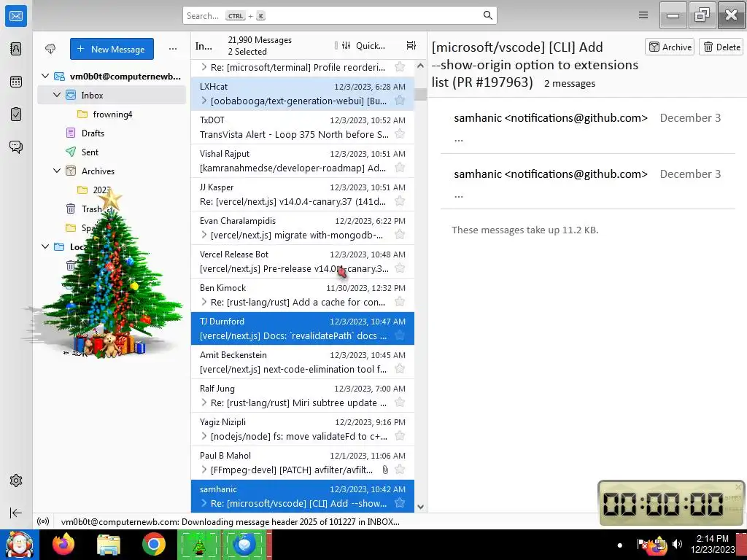Click Thunderbird taskbar button
Viewport: 747px width, 560px height.
tap(245, 544)
